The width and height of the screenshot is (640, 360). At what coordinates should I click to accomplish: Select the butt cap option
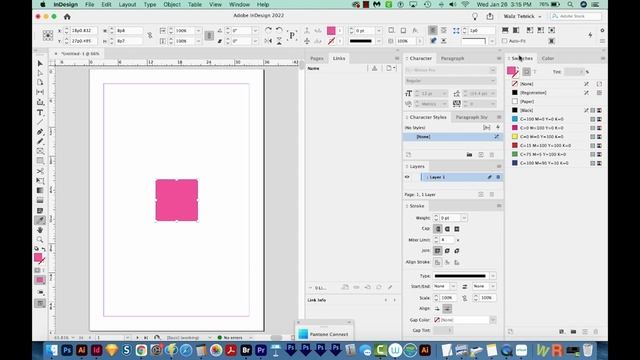coord(438,229)
